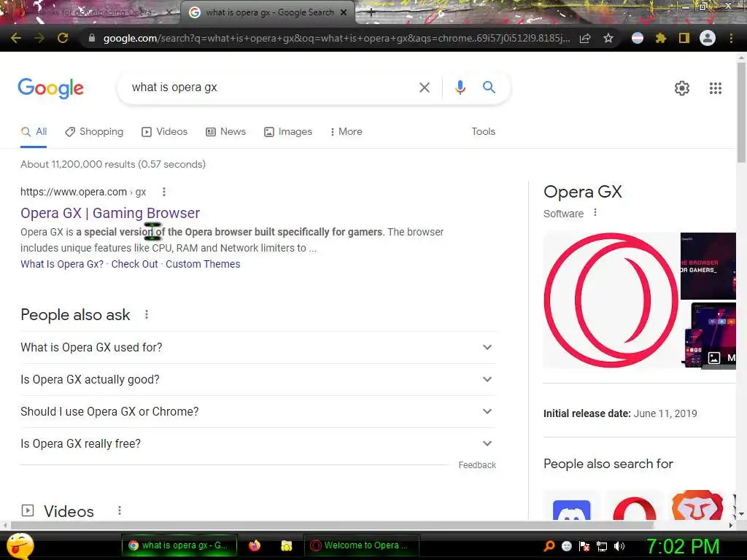Image resolution: width=747 pixels, height=560 pixels.
Task: Open Chrome's three-dot menu
Action: (x=731, y=38)
